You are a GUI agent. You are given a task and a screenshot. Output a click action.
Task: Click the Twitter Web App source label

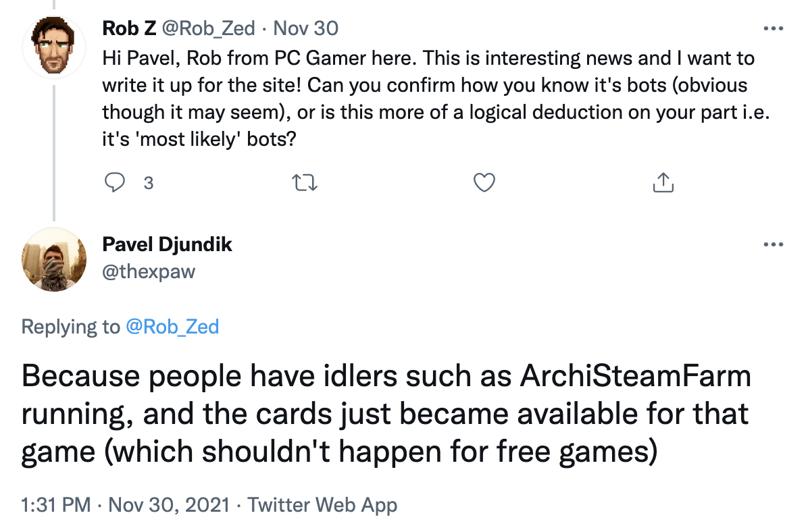pos(324,504)
